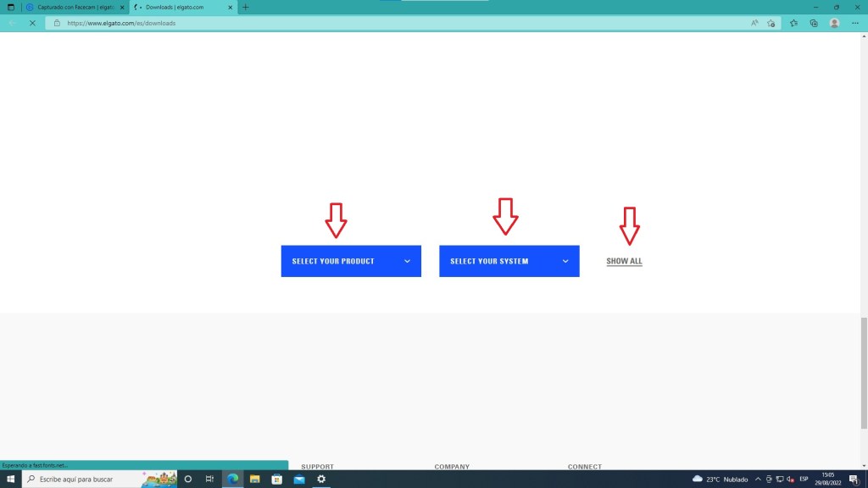Click the read aloud icon in address bar
868x488 pixels.
pos(754,23)
